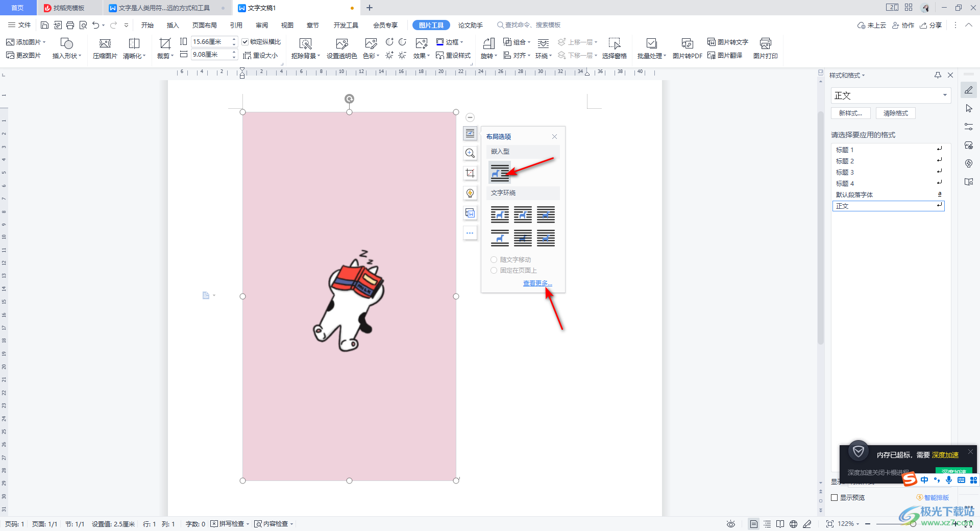Viewport: 980px width, 531px height.
Task: Open the File (文件) menu
Action: coord(19,25)
